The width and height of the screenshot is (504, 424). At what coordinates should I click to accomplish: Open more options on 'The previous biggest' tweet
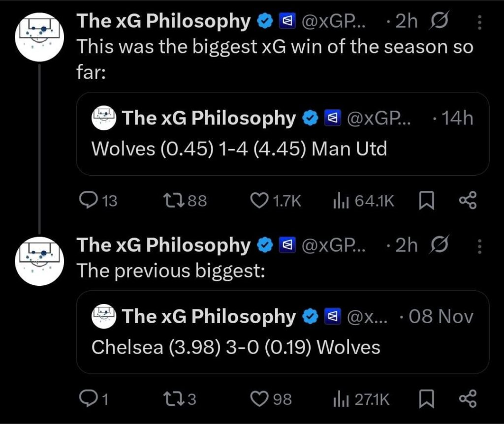[480, 244]
